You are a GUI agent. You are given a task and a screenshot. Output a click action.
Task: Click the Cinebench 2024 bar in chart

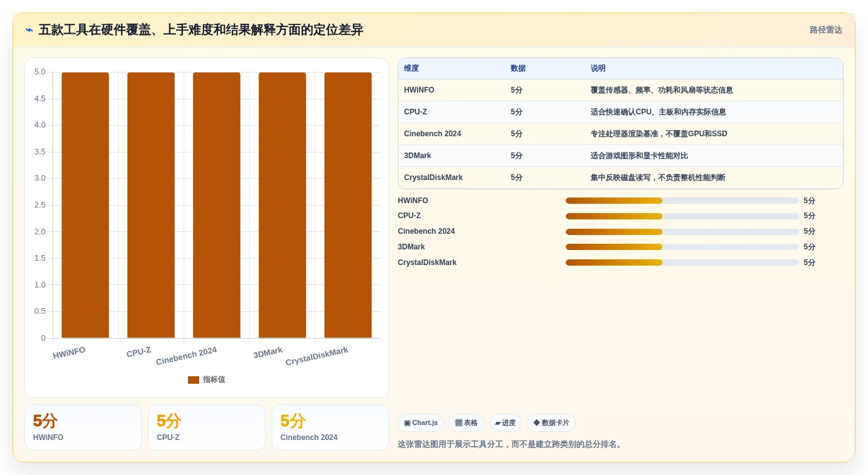[217, 205]
